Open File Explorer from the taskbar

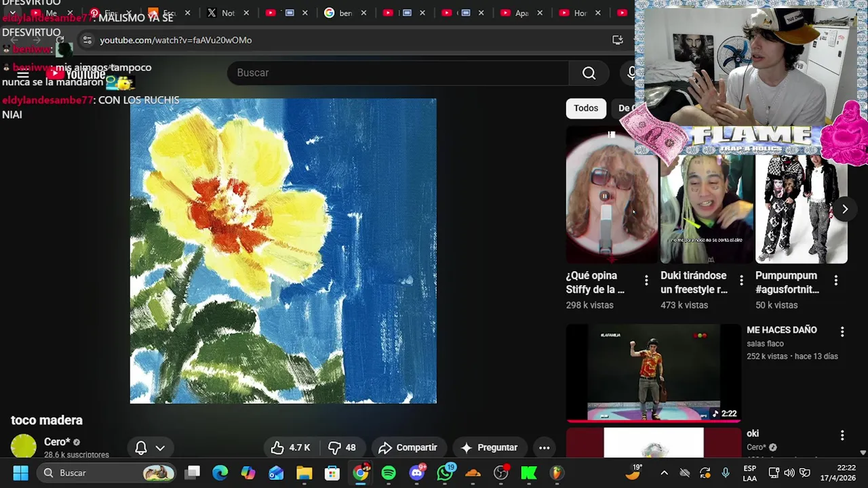pos(304,472)
